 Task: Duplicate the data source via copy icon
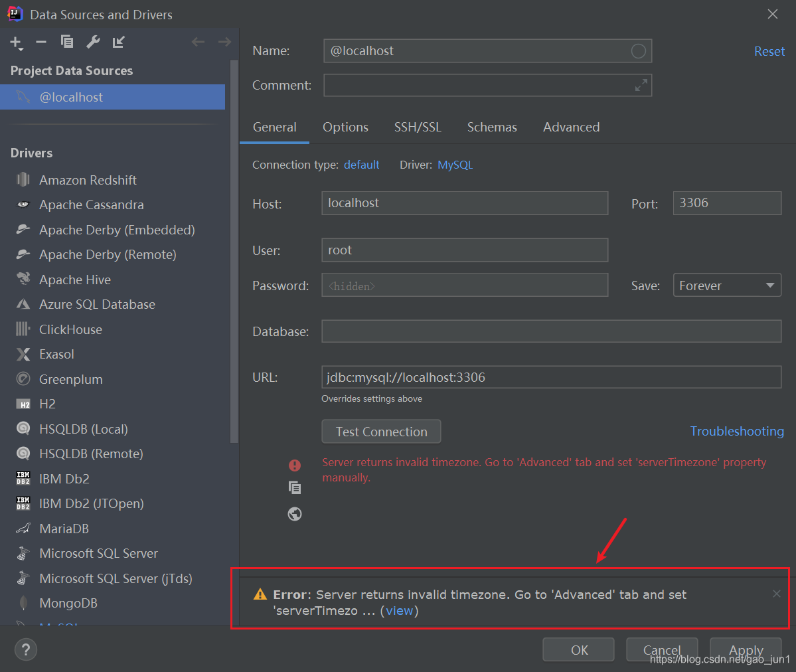coord(67,42)
